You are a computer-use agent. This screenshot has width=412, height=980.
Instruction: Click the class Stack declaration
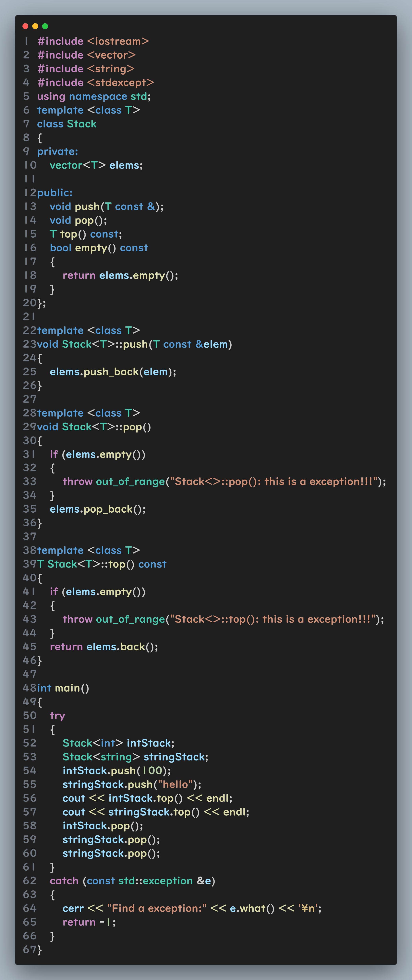tap(67, 124)
